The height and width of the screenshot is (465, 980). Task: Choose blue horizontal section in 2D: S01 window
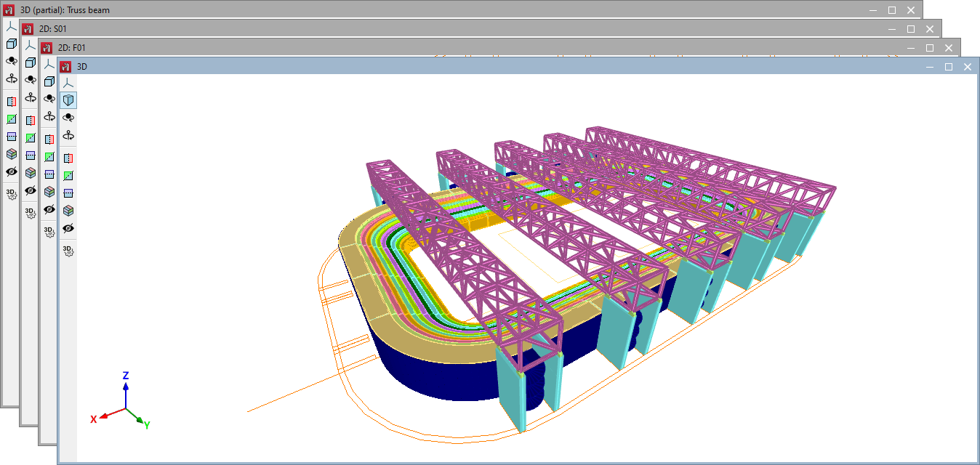(31, 155)
